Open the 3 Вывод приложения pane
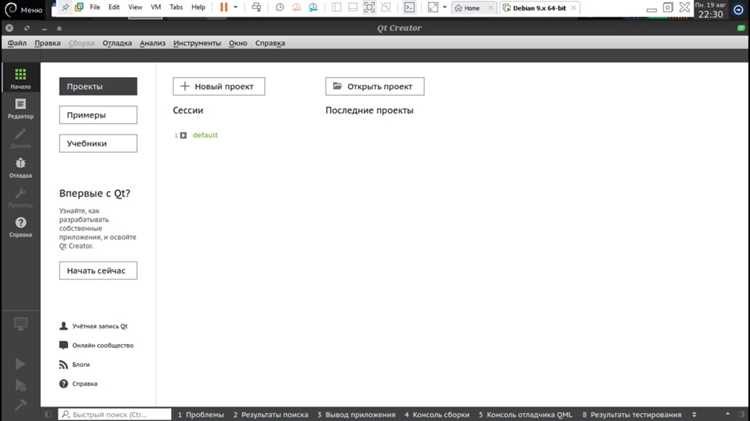 point(356,415)
